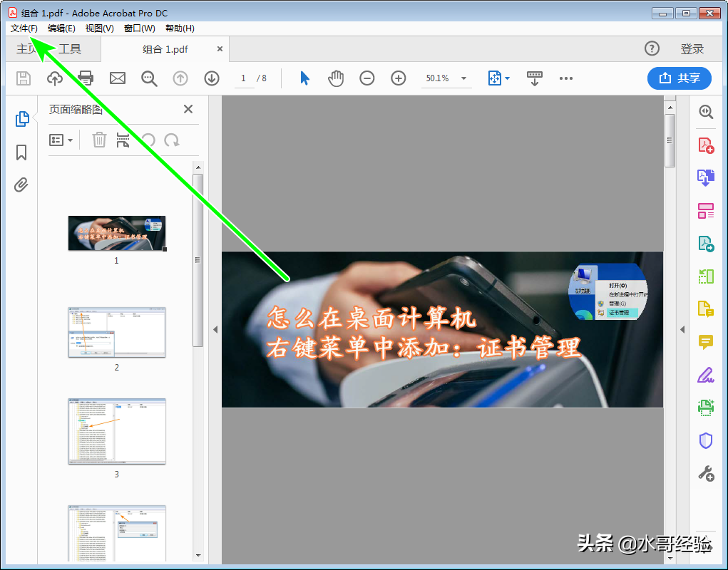
Task: Click the zoom out minus icon
Action: pyautogui.click(x=366, y=78)
